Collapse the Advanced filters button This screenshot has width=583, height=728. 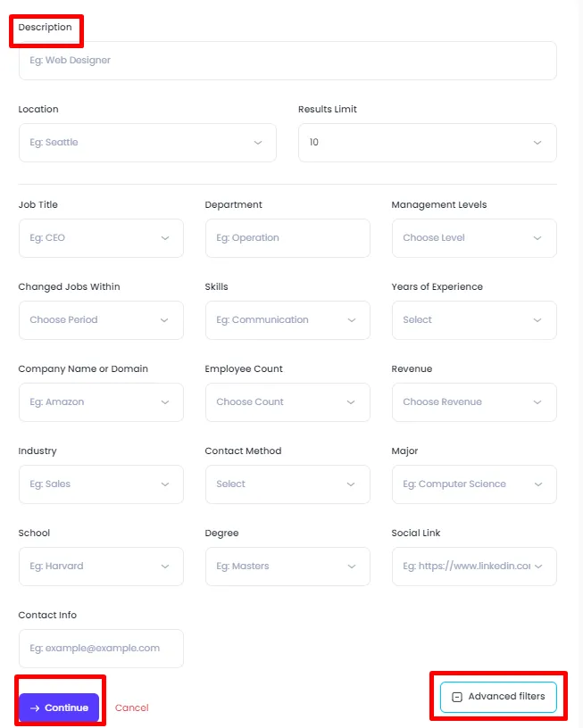[x=498, y=697]
